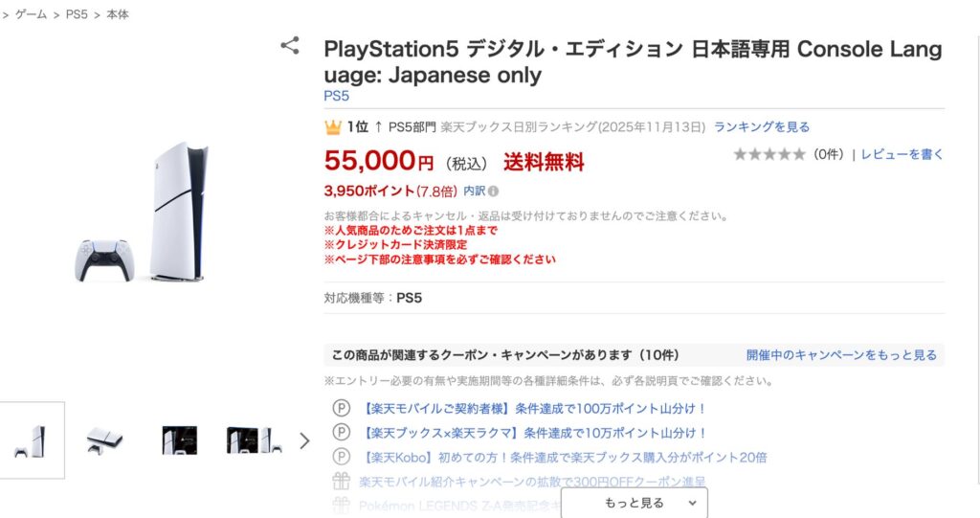Click the P icon beside 楽天モバイルご契約者様 campaign
The width and height of the screenshot is (980, 518).
[x=342, y=408]
